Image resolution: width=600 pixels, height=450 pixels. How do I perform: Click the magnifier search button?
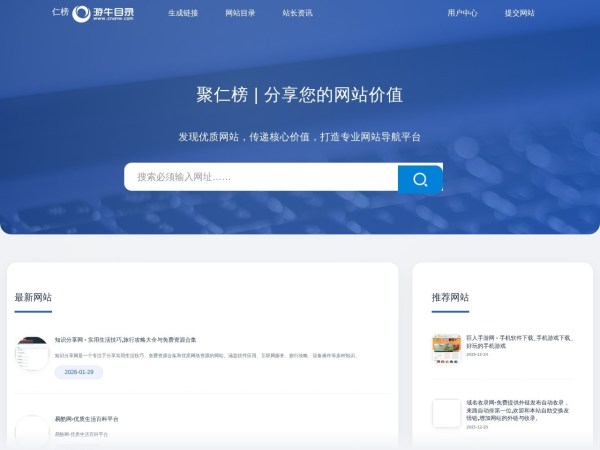pyautogui.click(x=420, y=179)
